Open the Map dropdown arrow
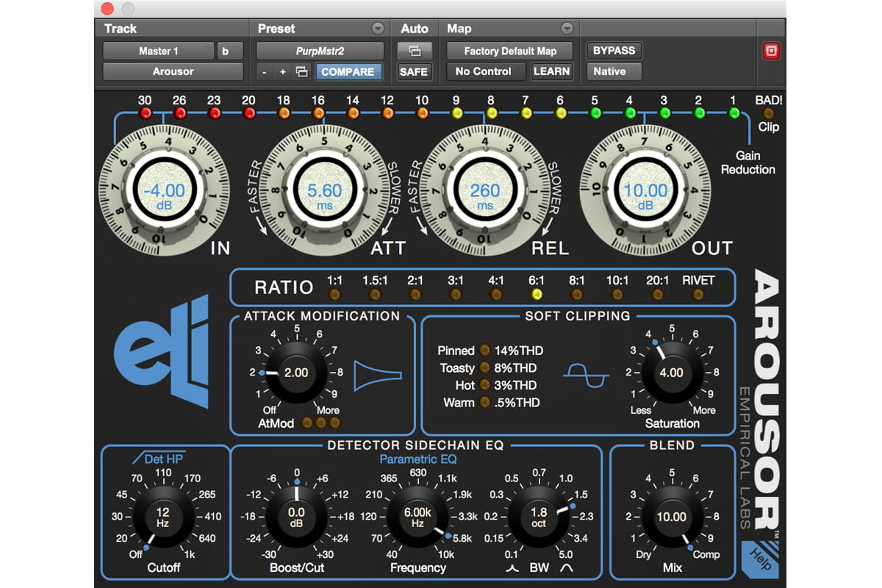Viewport: 882px width, 588px height. 567,29
